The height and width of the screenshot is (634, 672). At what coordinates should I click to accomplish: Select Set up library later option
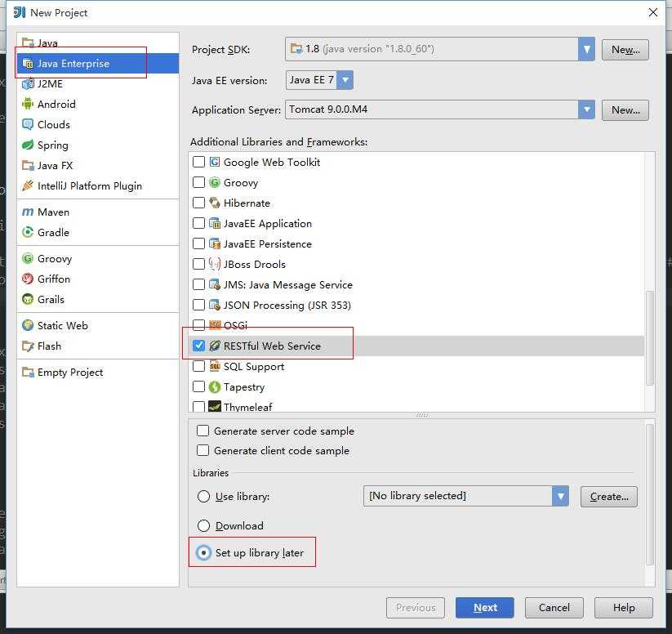pyautogui.click(x=203, y=552)
